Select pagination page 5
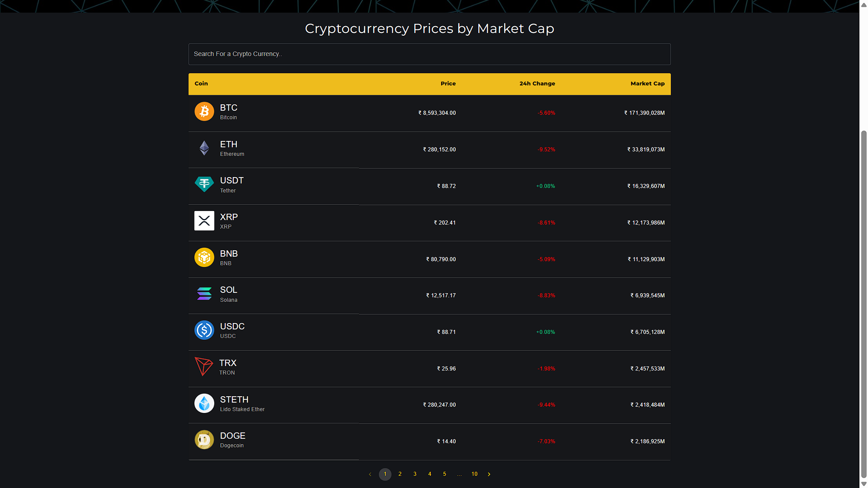 tap(444, 474)
